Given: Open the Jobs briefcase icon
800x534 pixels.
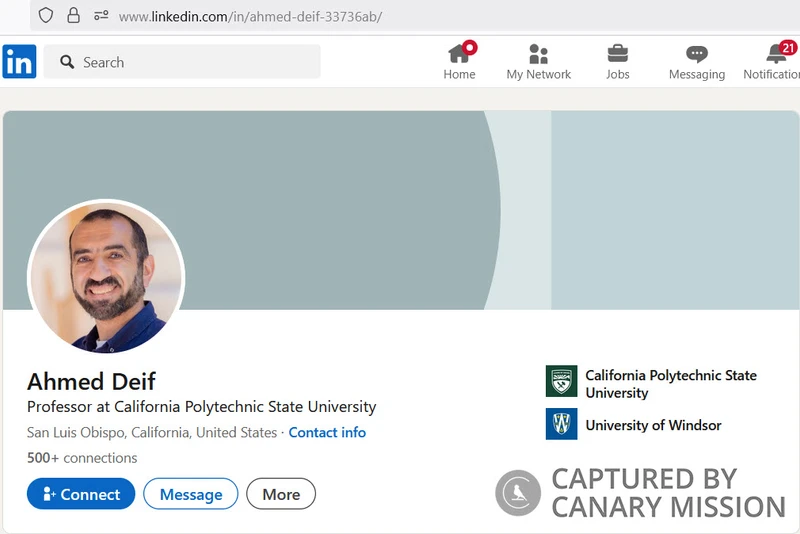Looking at the screenshot, I should [x=618, y=54].
